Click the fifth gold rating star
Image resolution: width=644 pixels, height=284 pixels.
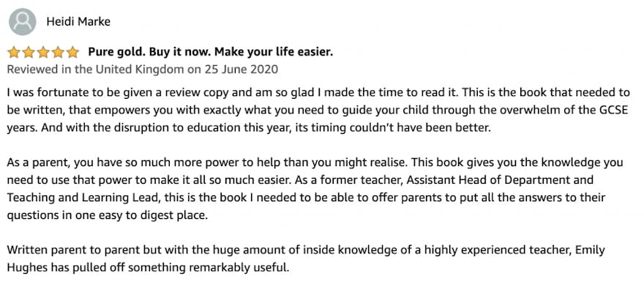[x=72, y=53]
